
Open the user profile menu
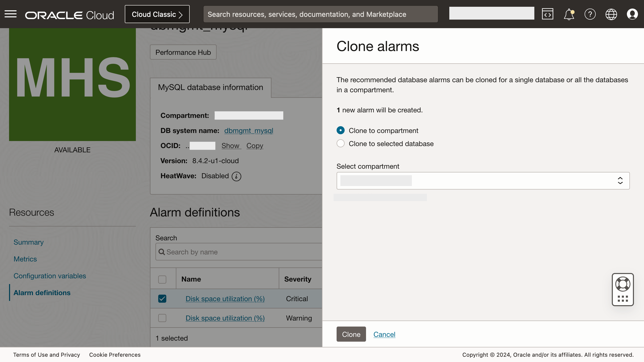click(632, 14)
